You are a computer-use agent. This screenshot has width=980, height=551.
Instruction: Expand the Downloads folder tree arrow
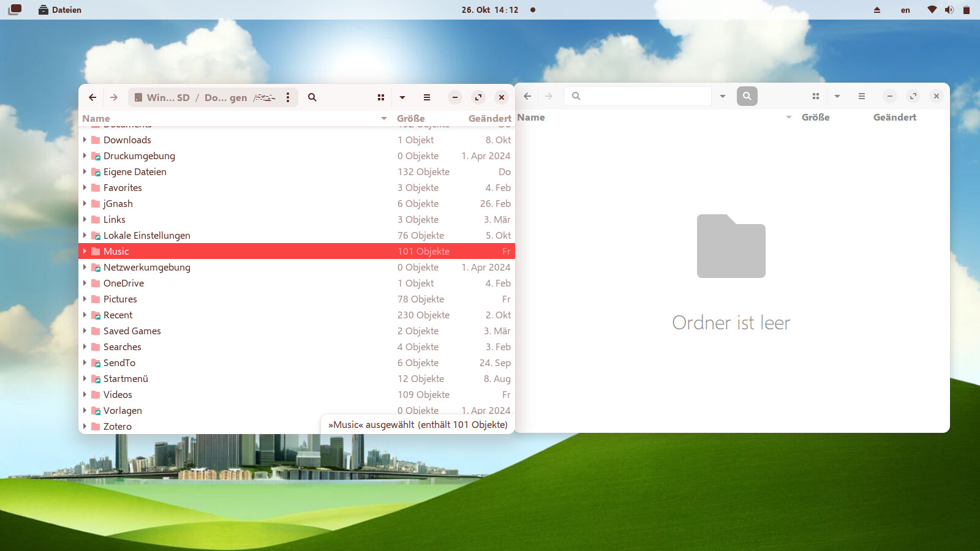pos(85,140)
